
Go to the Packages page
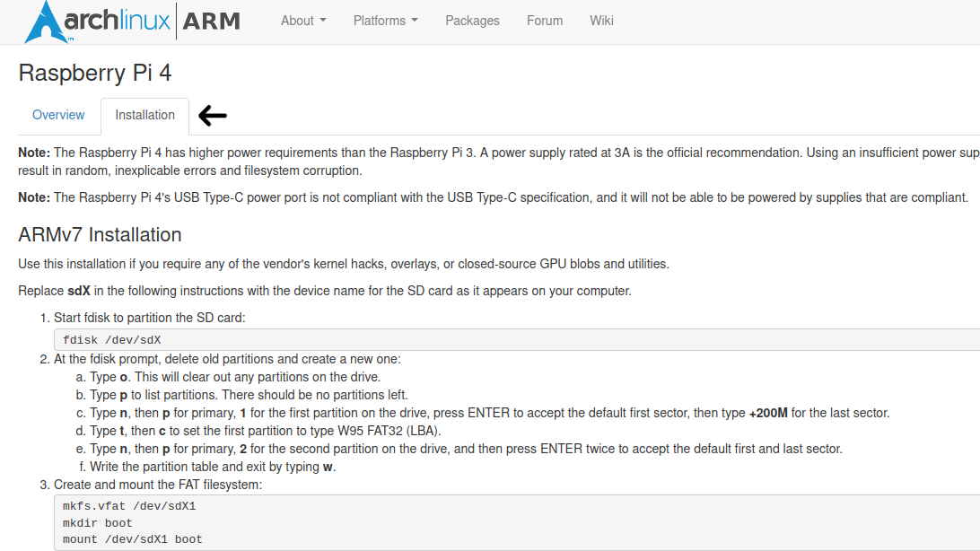(472, 21)
